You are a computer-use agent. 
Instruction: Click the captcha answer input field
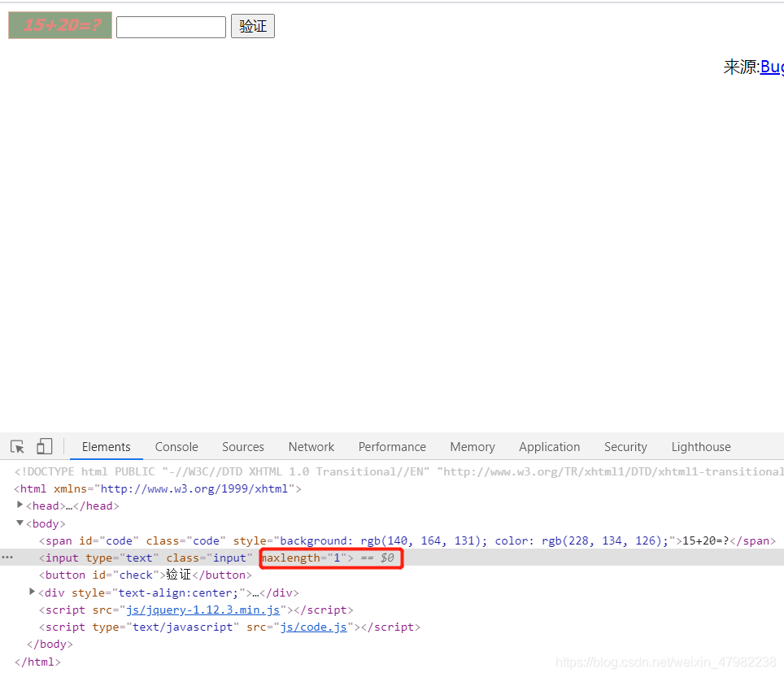coord(170,26)
